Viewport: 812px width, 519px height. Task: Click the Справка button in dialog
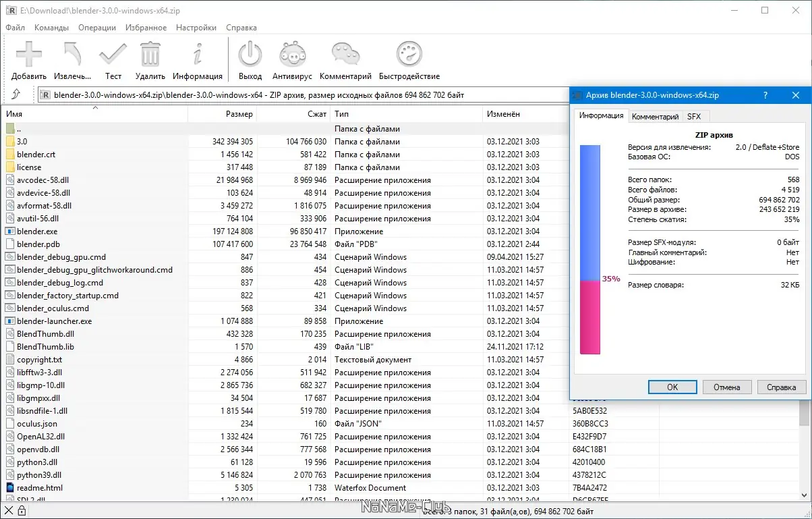[782, 387]
